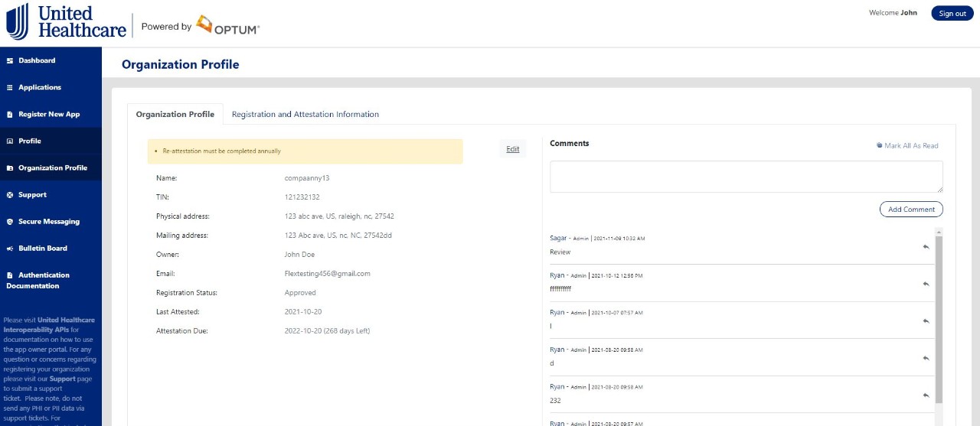Click the Dashboard icon in sidebar
Image resolution: width=980 pixels, height=426 pixels.
pos(10,60)
